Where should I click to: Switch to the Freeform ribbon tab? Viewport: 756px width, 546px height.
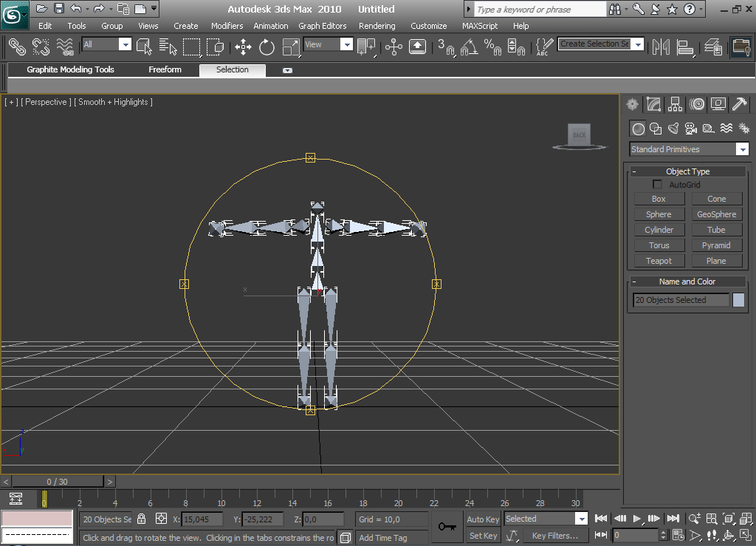tap(165, 69)
